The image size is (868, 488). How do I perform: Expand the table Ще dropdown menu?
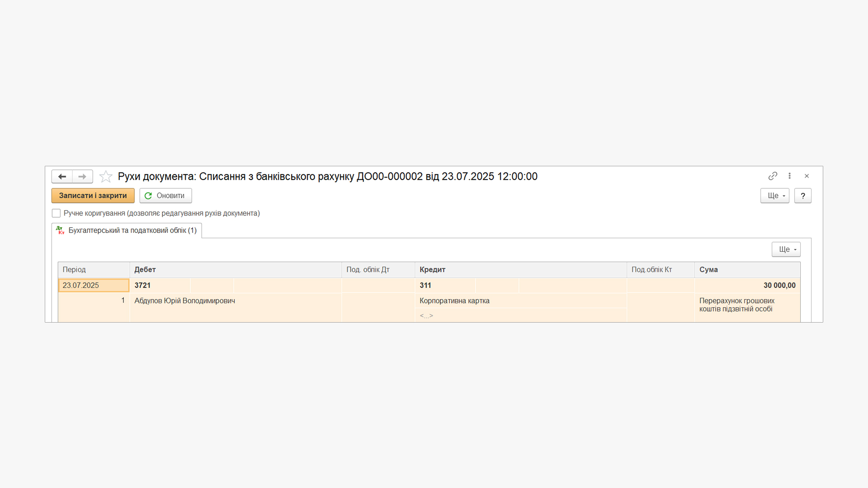[786, 249]
